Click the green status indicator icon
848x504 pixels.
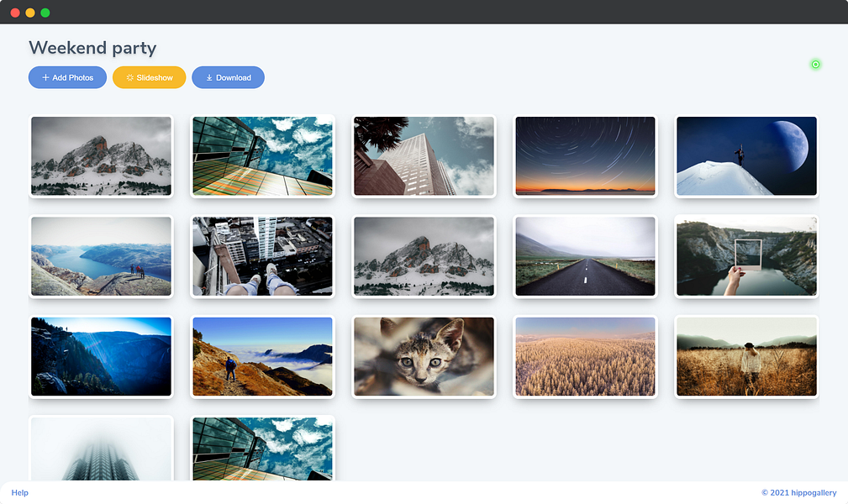tap(815, 65)
